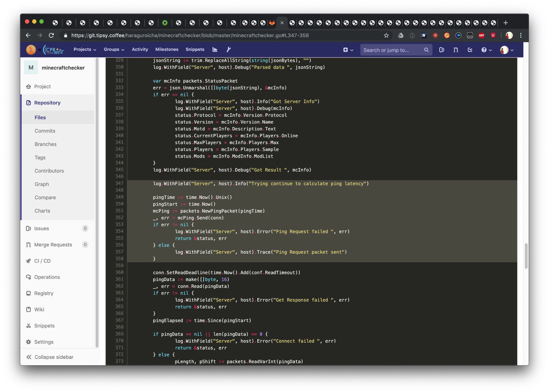
Task: Open the AdBlock Plus extension icon
Action: coord(482,36)
